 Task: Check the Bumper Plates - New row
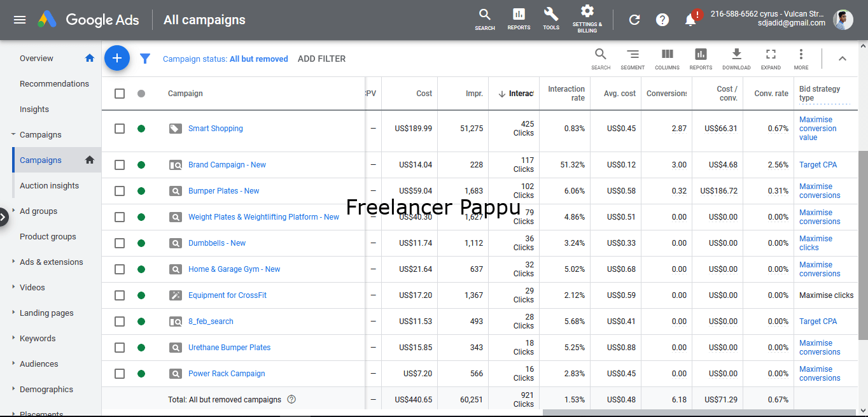[x=120, y=191]
